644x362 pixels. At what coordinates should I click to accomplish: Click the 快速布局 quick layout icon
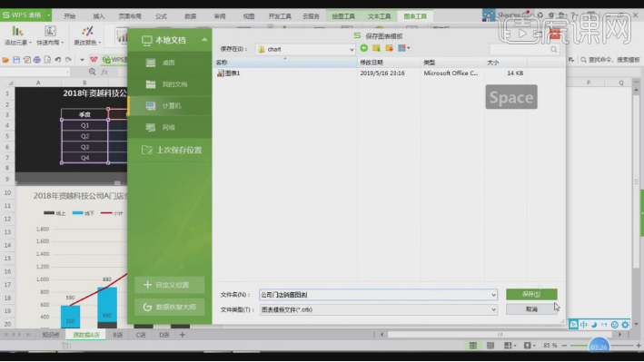click(50, 31)
